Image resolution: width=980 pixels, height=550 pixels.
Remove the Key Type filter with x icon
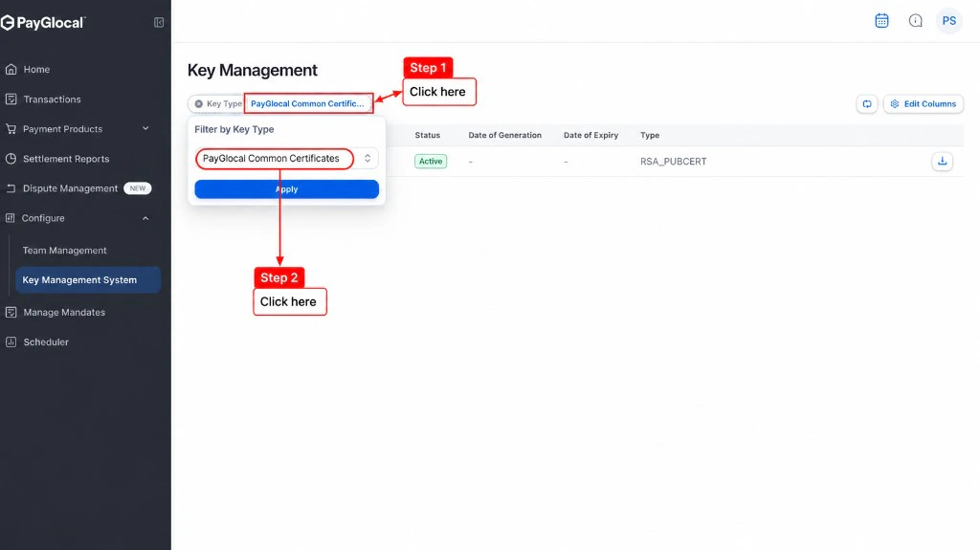coord(199,103)
